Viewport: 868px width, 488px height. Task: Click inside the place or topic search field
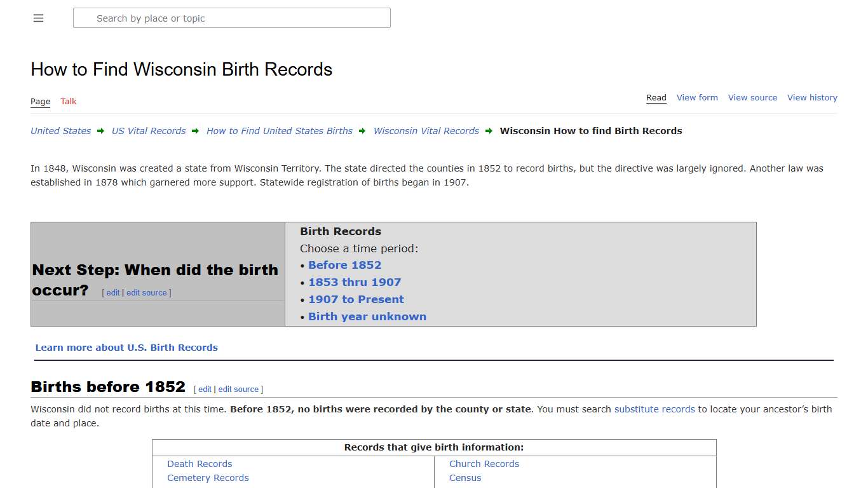click(x=232, y=18)
